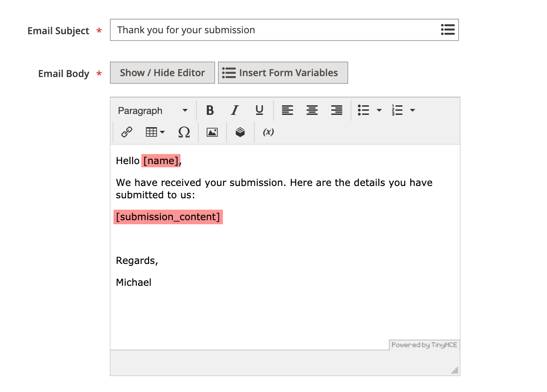
Task: Open the variables list icon in Email Subject field
Action: point(448,30)
